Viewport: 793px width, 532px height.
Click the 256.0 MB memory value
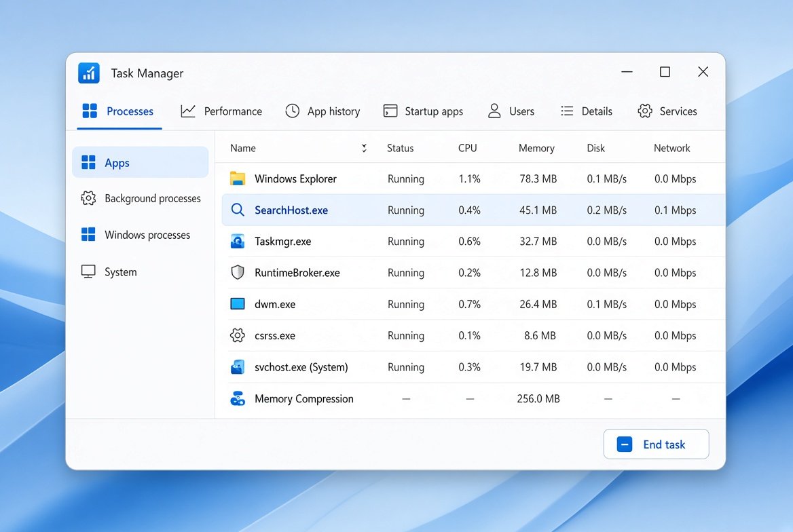click(538, 399)
